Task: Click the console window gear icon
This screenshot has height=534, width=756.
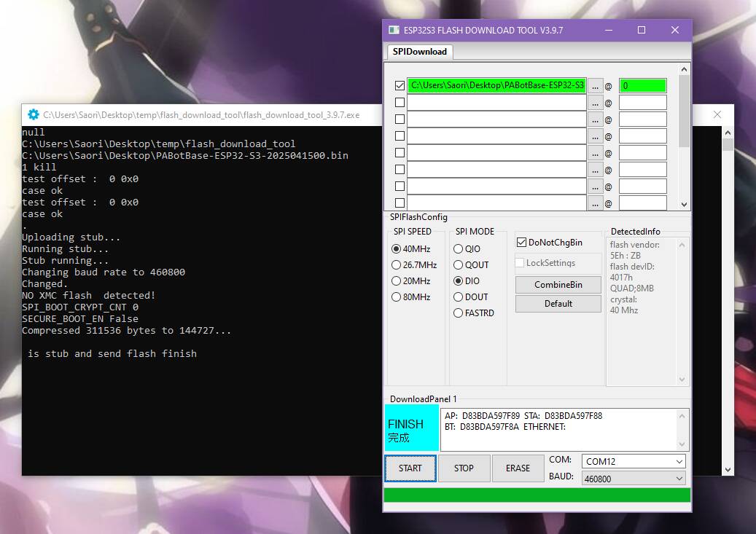Action: pyautogui.click(x=33, y=114)
